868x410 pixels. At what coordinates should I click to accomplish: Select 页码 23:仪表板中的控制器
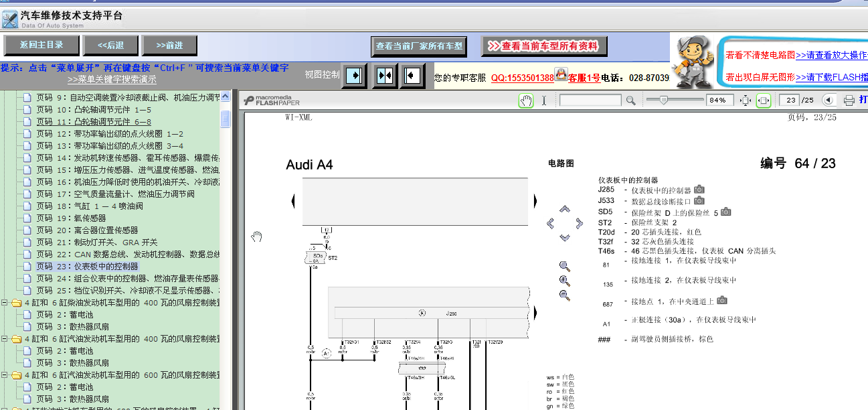click(87, 266)
